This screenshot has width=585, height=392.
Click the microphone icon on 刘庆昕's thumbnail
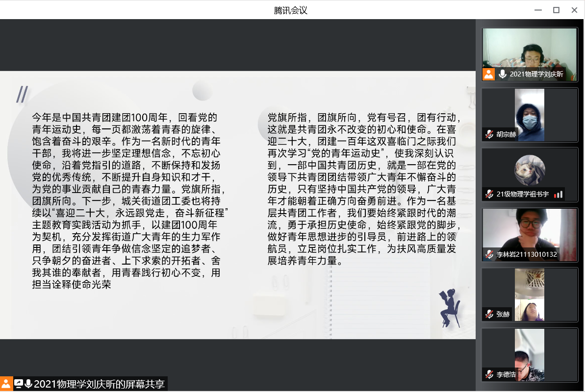[x=503, y=74]
